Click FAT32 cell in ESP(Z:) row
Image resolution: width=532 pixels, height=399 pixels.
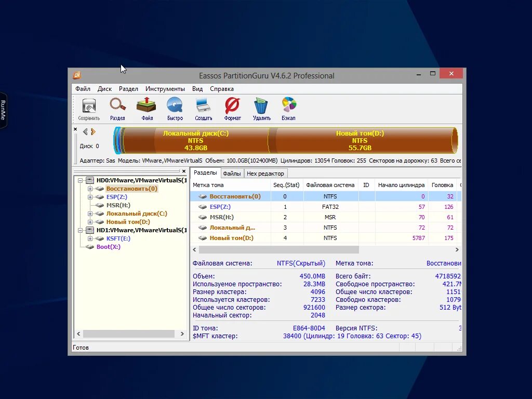(x=330, y=207)
